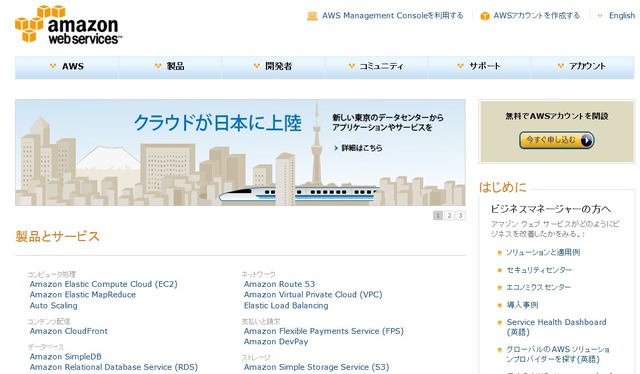Click the Tokyo cityscape banner image

click(x=240, y=152)
